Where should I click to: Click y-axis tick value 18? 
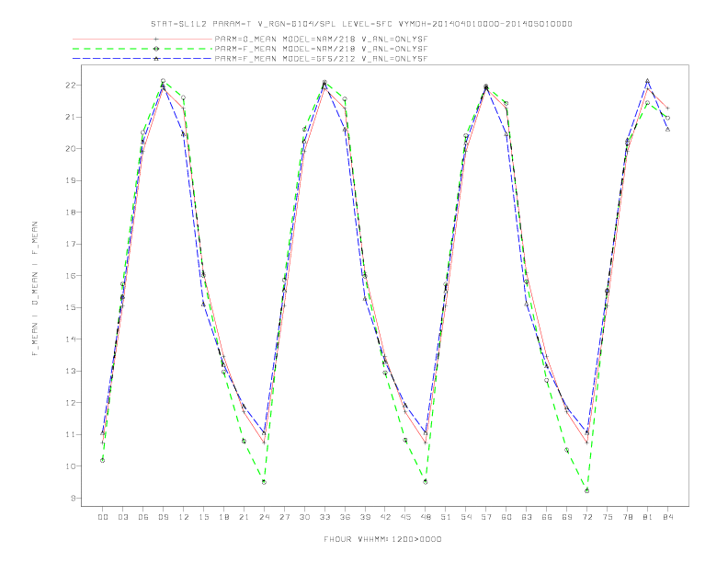coord(71,213)
